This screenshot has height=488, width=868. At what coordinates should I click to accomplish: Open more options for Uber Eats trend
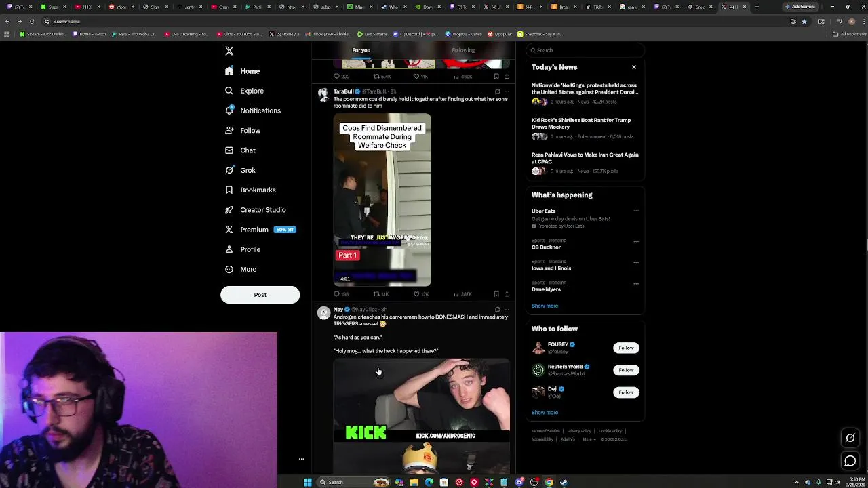coord(635,211)
